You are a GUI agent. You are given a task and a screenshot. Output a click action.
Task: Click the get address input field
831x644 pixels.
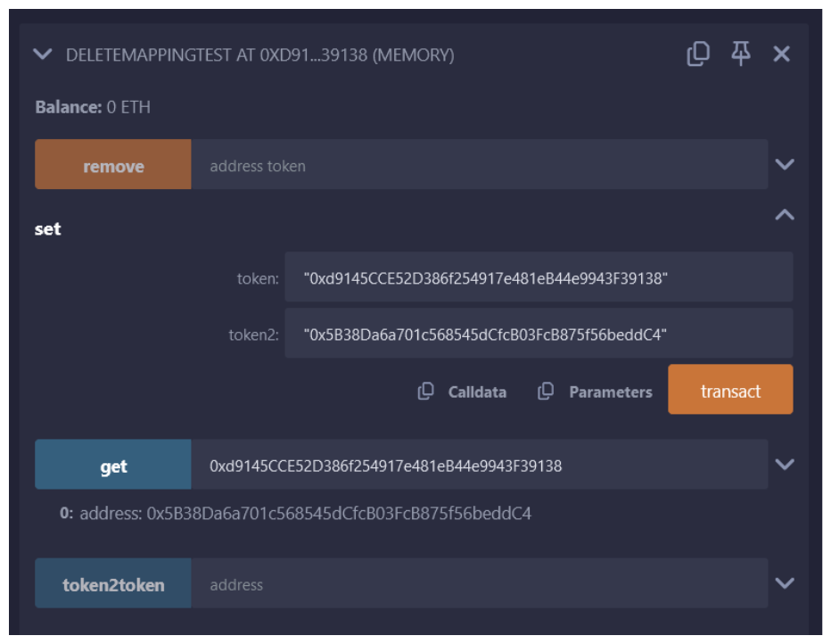click(479, 465)
